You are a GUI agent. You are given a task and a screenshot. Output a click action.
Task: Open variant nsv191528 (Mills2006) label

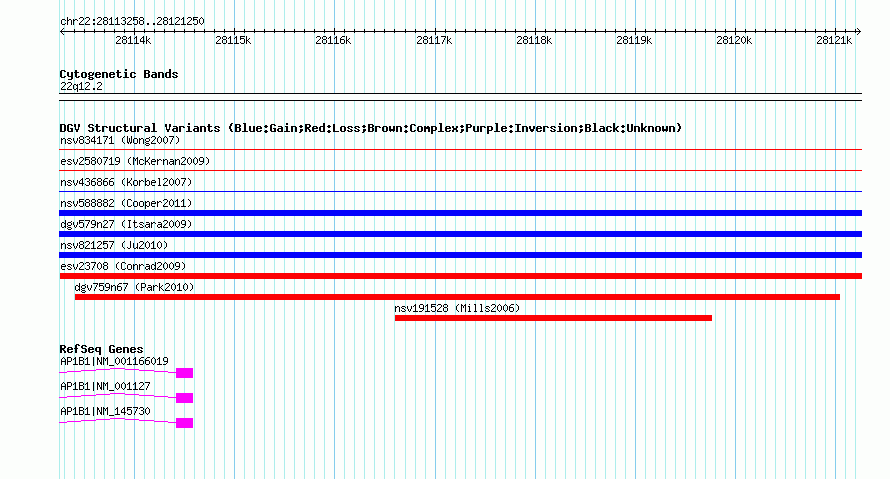(457, 308)
